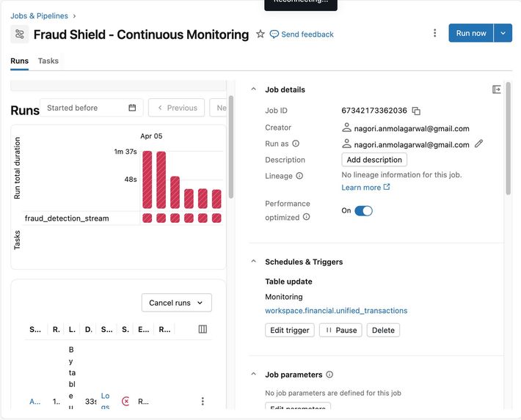Switch to the Tasks tab
The height and width of the screenshot is (420, 521).
(x=48, y=61)
